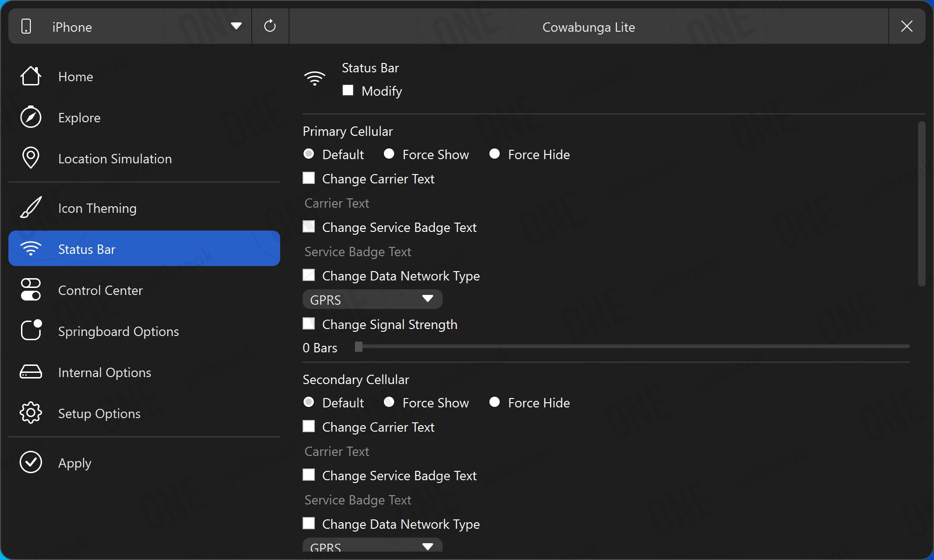Viewport: 934px width, 560px height.
Task: Click the Primary Service Badge Text field
Action: (606, 252)
